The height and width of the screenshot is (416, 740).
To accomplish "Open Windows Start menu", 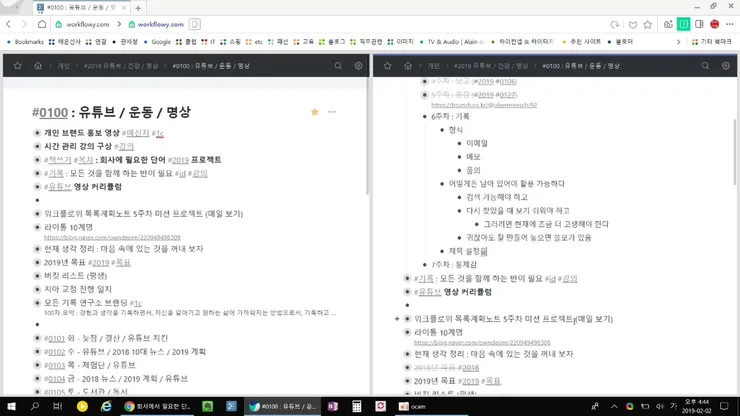I will (x=11, y=406).
